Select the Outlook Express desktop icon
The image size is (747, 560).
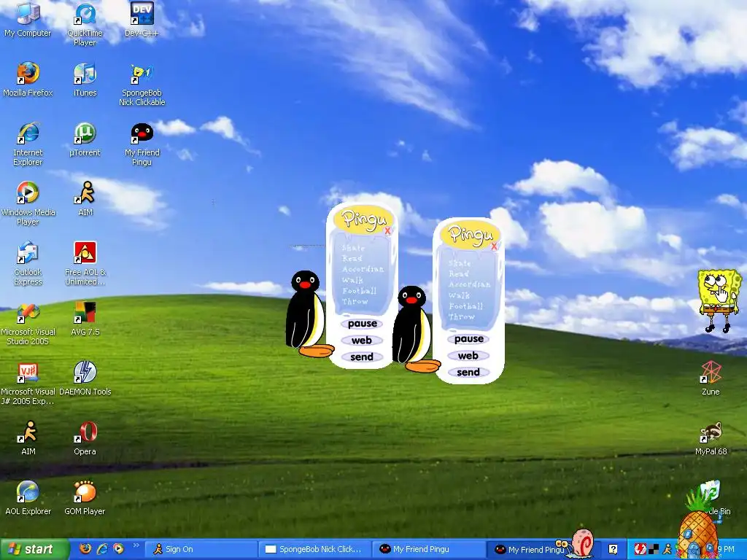pos(28,263)
